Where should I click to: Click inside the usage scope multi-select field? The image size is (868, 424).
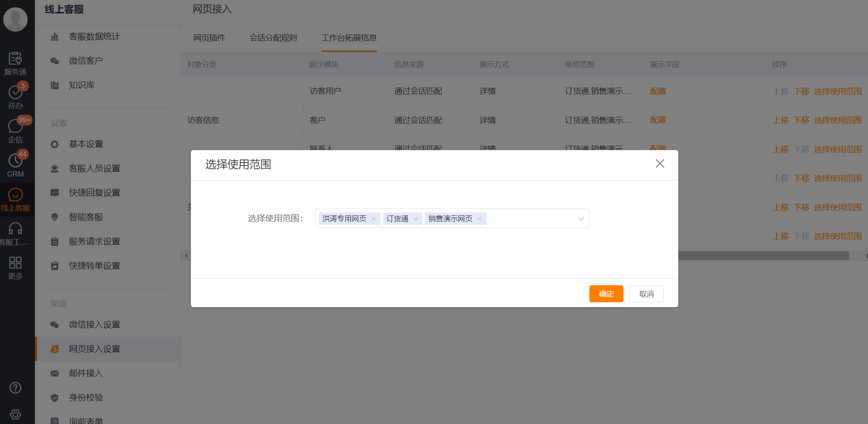(452, 218)
